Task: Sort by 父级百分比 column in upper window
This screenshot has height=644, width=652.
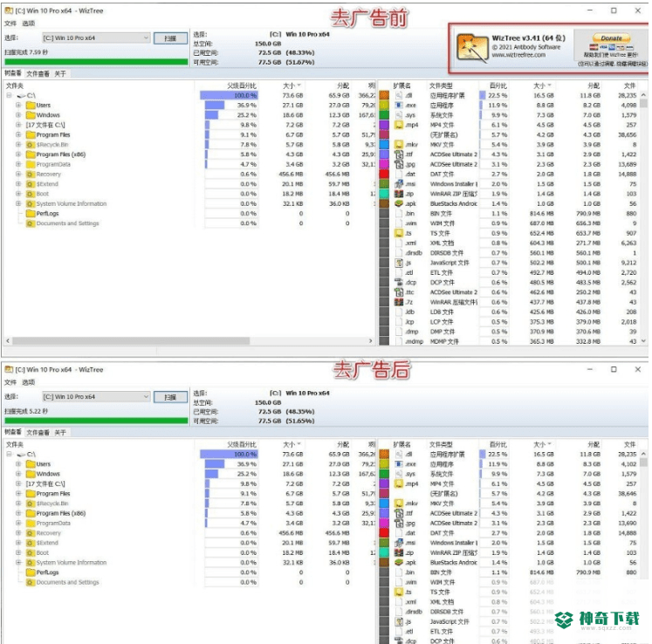Action: 242,86
